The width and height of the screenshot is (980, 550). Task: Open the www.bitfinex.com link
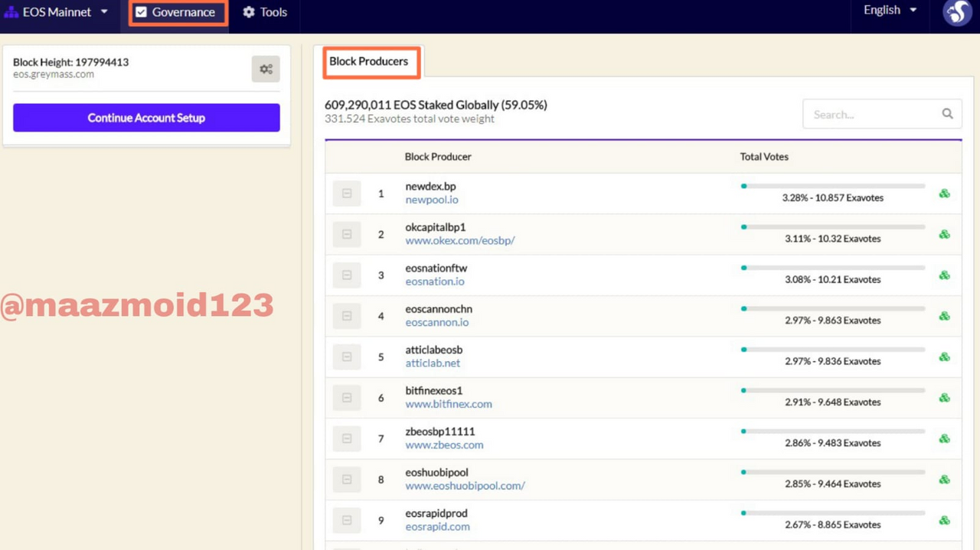click(x=449, y=404)
